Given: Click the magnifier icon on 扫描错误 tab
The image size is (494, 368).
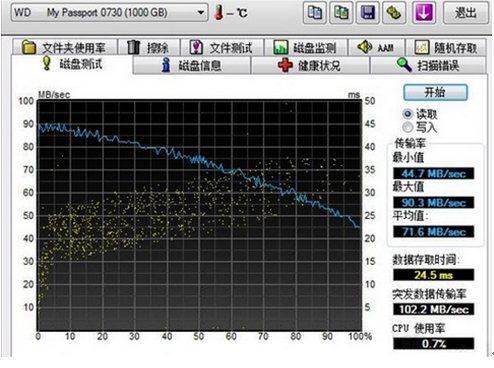Looking at the screenshot, I should [x=404, y=64].
